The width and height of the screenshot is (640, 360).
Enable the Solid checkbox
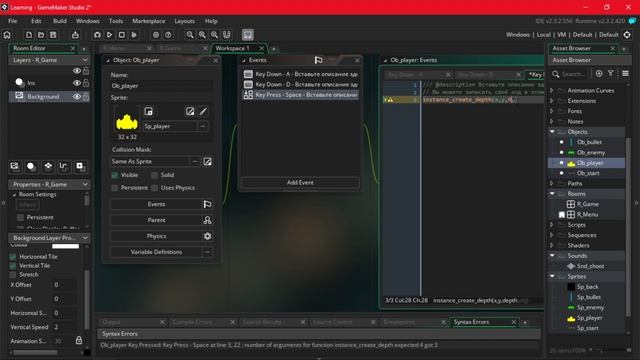[154, 175]
